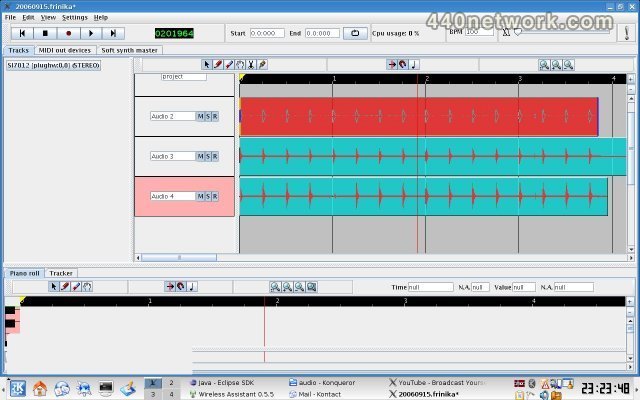Click the Start time field

[267, 33]
